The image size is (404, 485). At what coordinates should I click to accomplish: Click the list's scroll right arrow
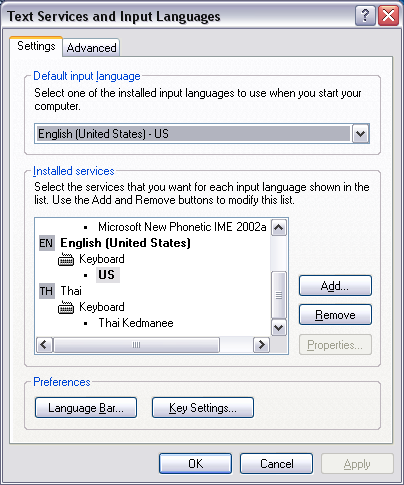point(262,345)
